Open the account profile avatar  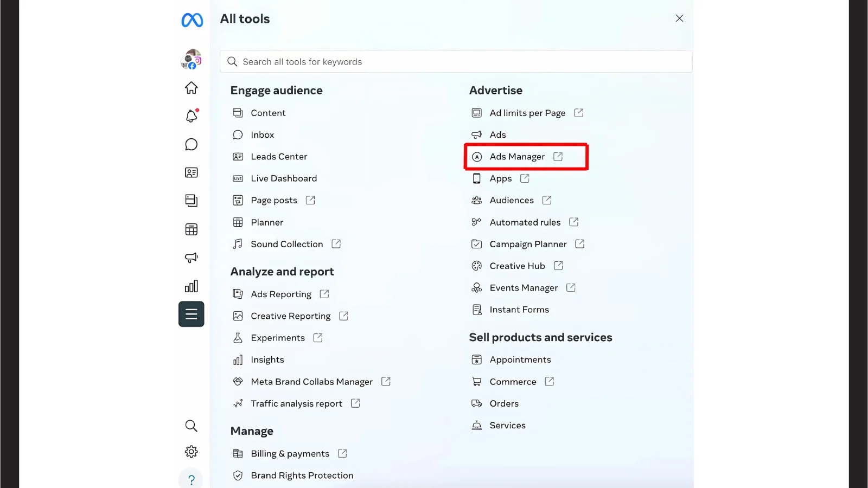coord(191,60)
